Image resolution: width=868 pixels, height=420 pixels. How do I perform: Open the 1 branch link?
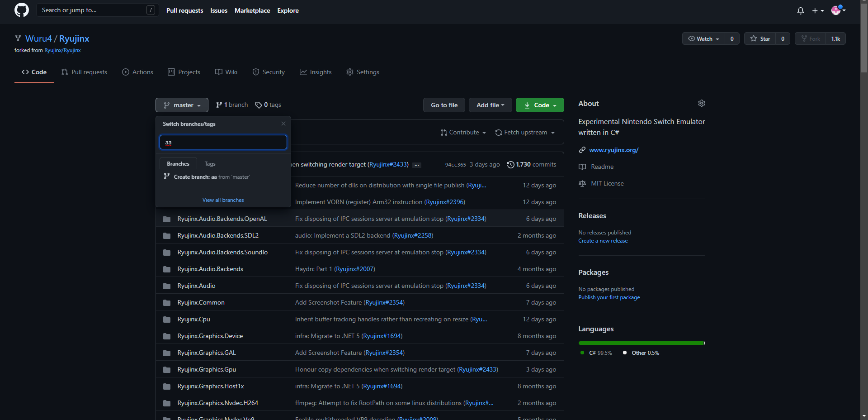[x=232, y=105]
